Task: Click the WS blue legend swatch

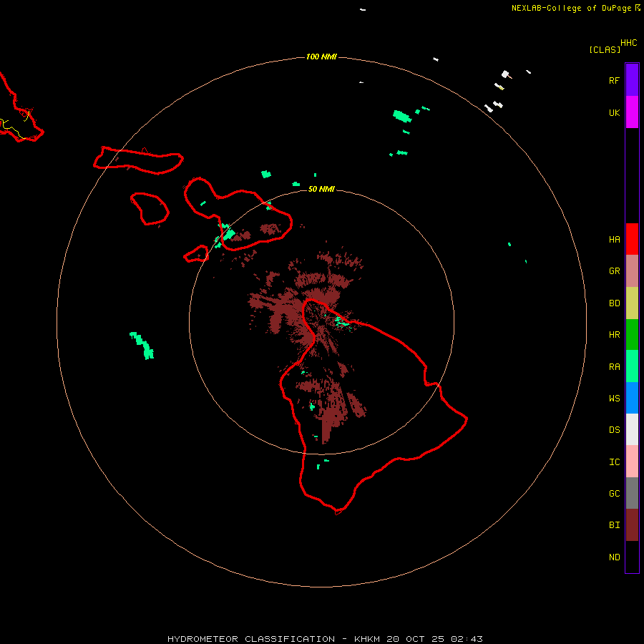Action: pyautogui.click(x=632, y=398)
